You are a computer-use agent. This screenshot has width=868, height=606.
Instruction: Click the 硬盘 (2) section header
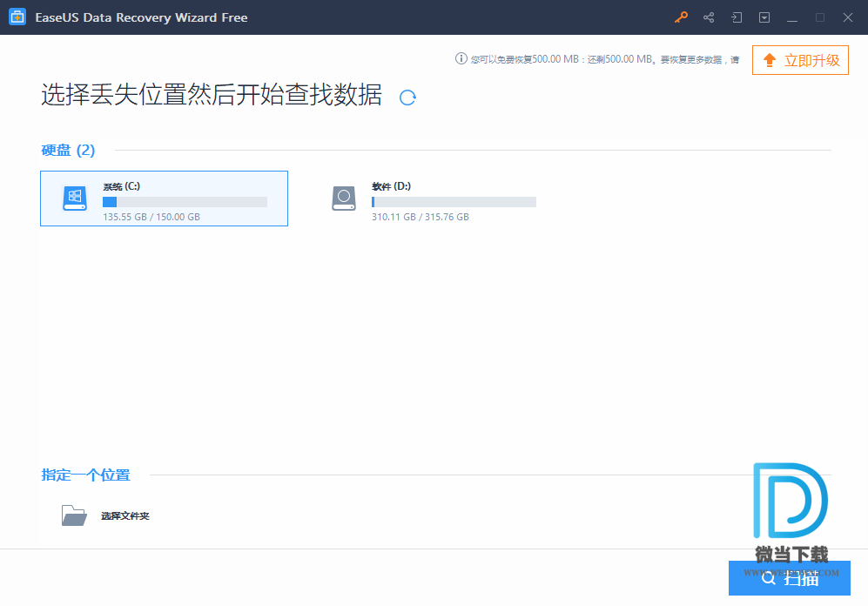coord(68,150)
